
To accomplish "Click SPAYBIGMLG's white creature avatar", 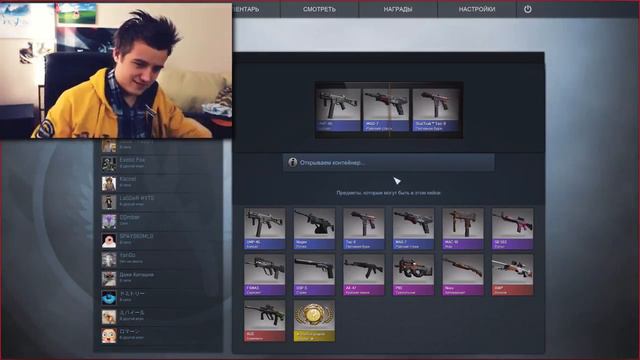I will click(109, 240).
